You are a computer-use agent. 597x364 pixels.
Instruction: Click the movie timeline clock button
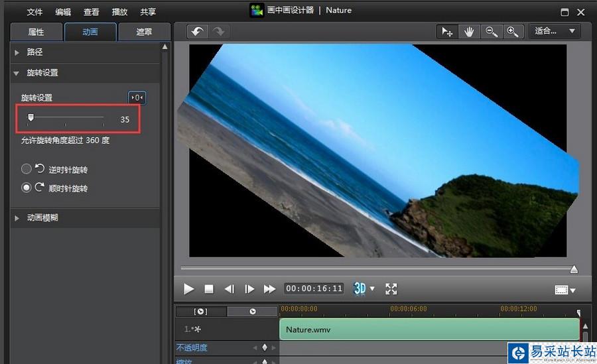(x=253, y=312)
